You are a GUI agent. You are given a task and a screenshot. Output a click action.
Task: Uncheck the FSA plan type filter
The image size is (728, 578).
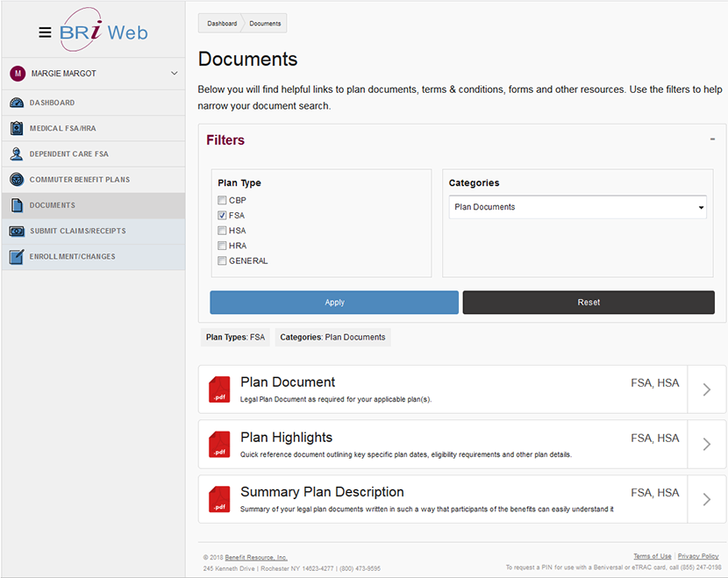point(223,215)
